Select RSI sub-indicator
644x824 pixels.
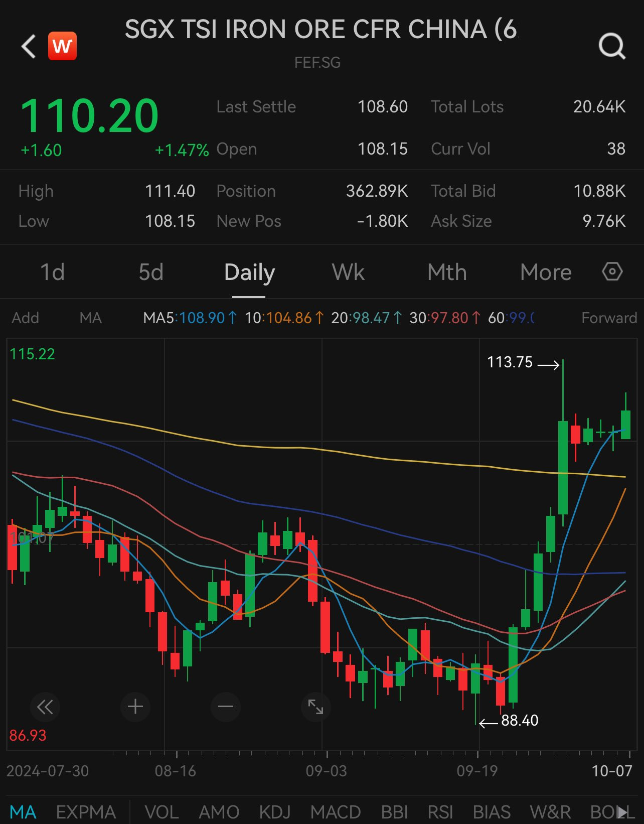click(x=440, y=811)
